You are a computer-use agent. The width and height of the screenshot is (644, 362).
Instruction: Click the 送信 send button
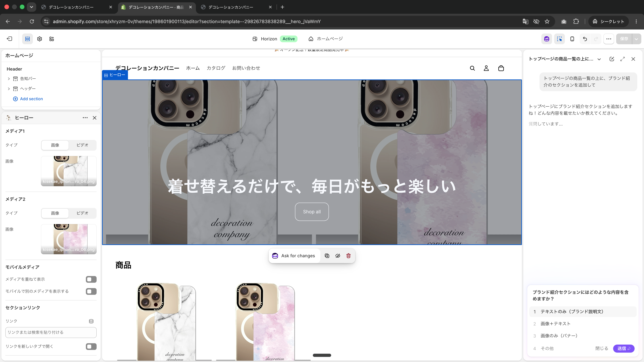click(624, 348)
